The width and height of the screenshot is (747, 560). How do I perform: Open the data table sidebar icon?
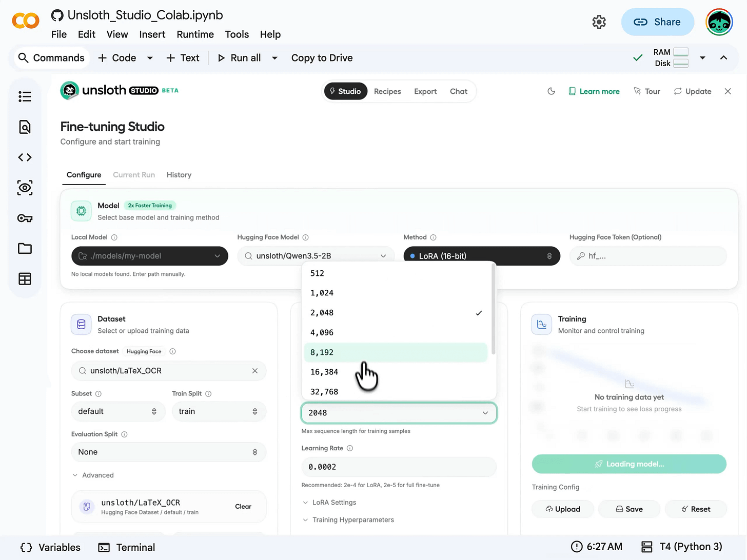click(25, 279)
